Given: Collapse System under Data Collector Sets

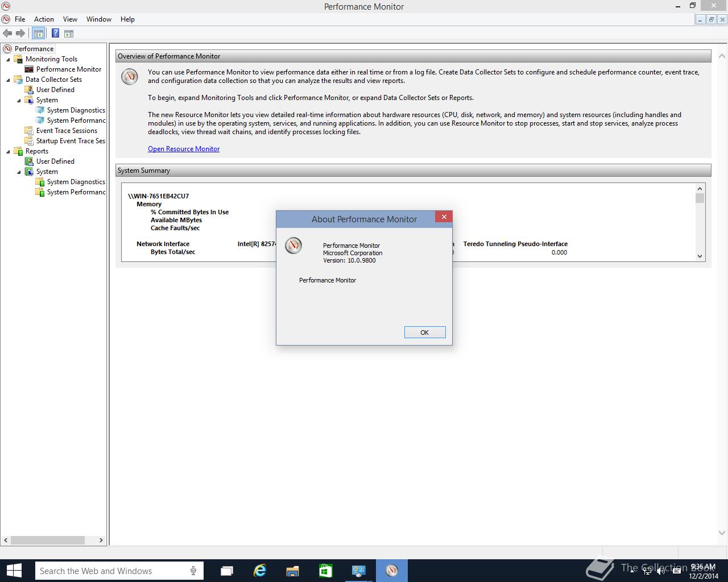Looking at the screenshot, I should (19, 101).
